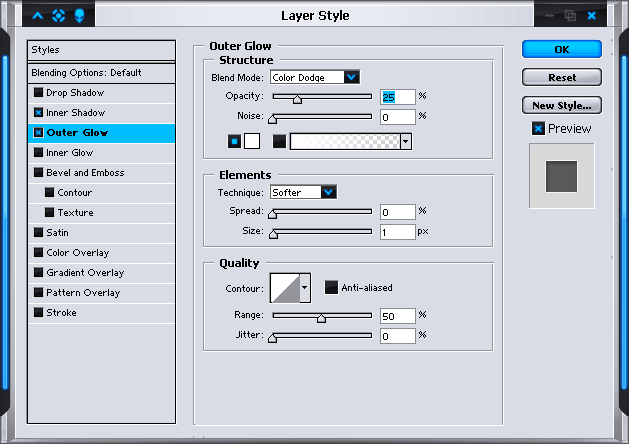
Task: Click the Noise value field
Action: pos(398,117)
